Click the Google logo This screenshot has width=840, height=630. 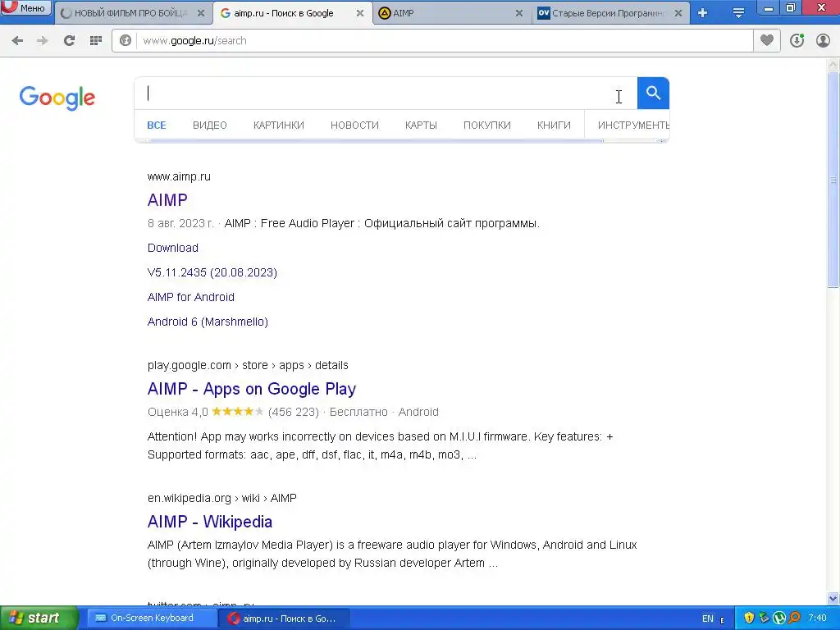point(57,98)
